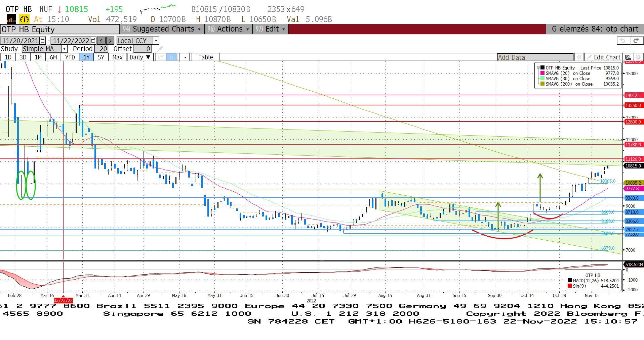Expand the Suggested Charts menu
The image size is (644, 340).
point(162,29)
